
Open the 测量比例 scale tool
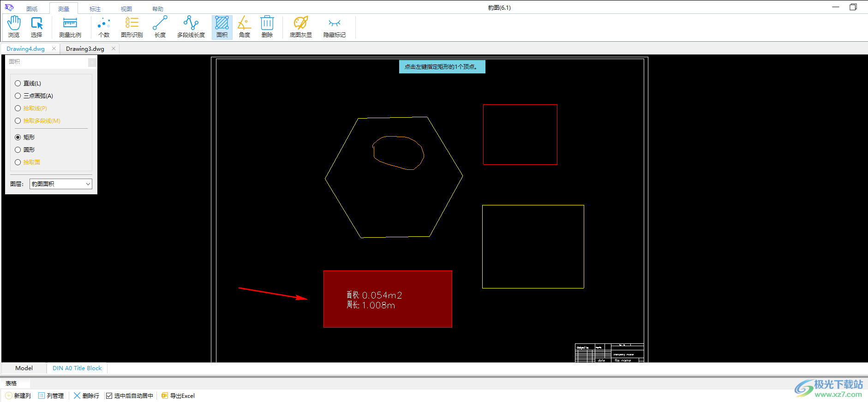tap(70, 27)
